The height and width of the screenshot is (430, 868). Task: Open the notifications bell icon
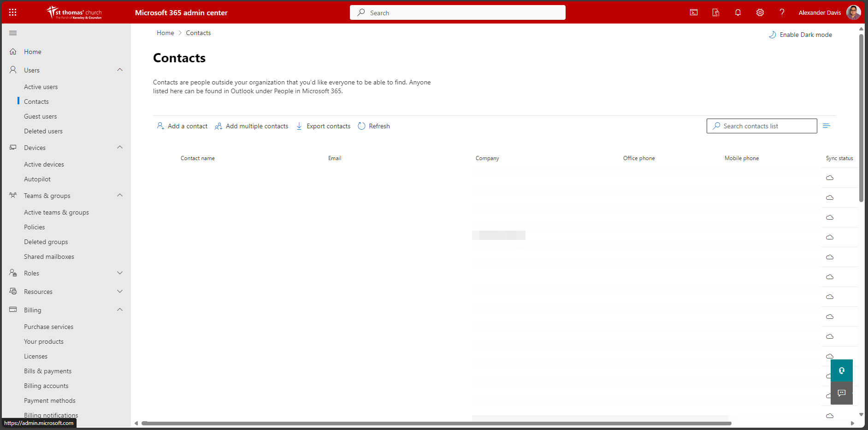tap(738, 12)
